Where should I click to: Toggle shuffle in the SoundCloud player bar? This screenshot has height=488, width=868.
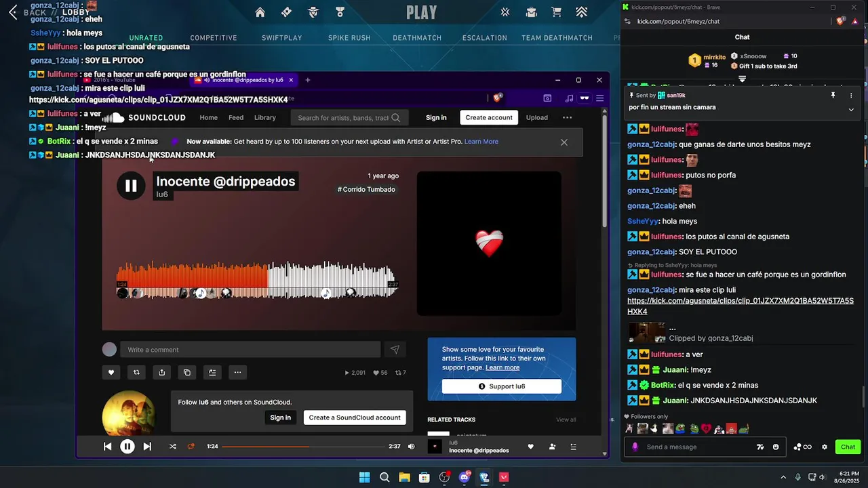point(172,447)
